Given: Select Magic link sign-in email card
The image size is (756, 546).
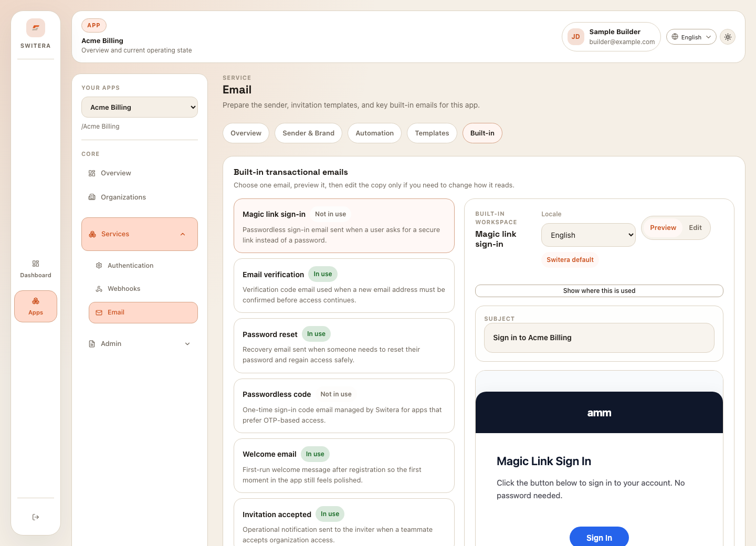Looking at the screenshot, I should [344, 226].
